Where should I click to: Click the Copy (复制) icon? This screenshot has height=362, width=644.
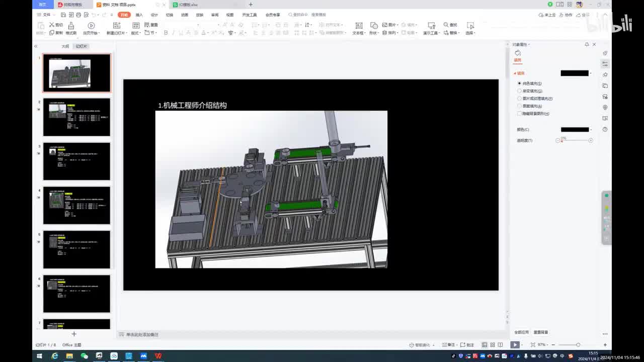coord(52,33)
